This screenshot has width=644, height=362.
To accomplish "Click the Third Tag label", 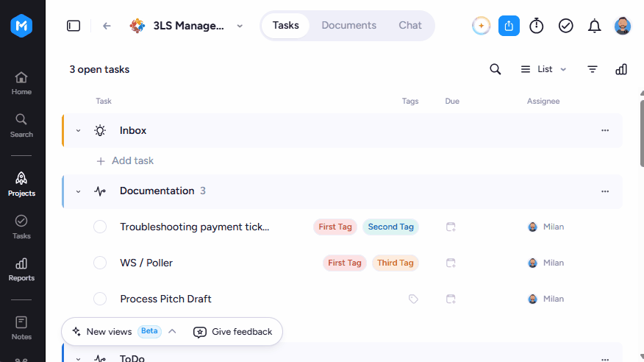I will [395, 263].
